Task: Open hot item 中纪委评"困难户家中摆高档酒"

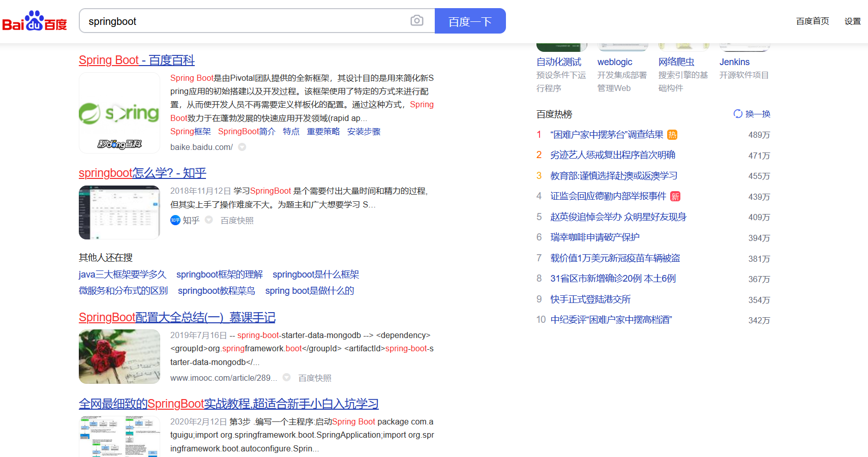Action: (x=611, y=320)
